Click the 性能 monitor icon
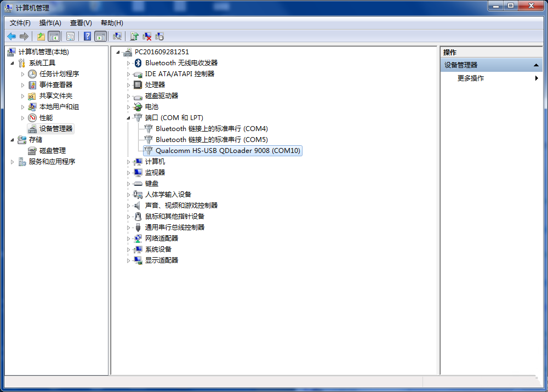 (32, 118)
